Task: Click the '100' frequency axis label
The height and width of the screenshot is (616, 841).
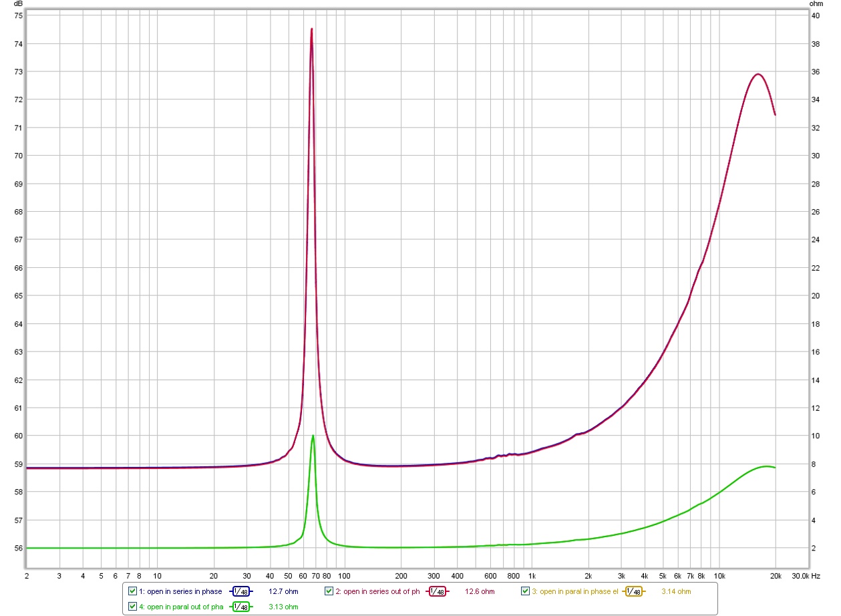Action: (x=343, y=575)
